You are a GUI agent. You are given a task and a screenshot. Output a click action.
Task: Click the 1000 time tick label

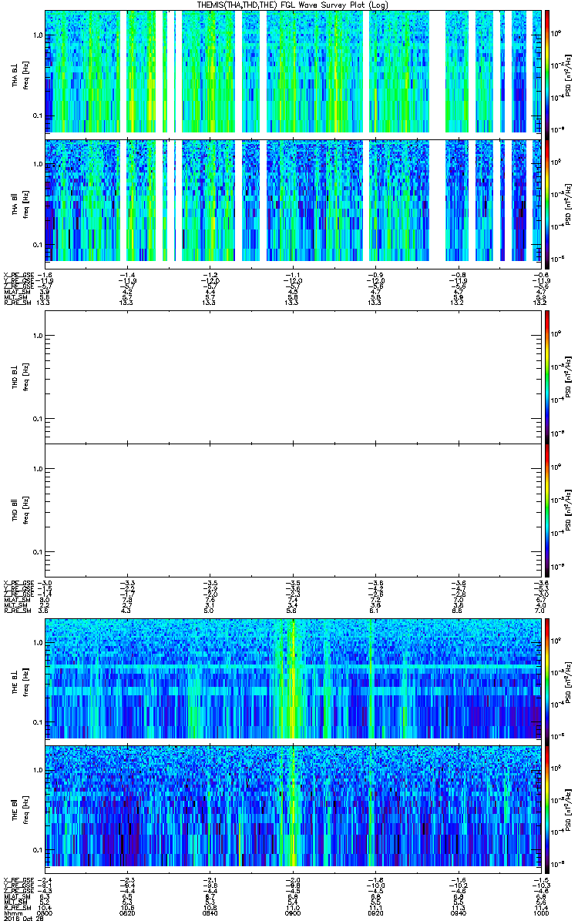pyautogui.click(x=540, y=912)
